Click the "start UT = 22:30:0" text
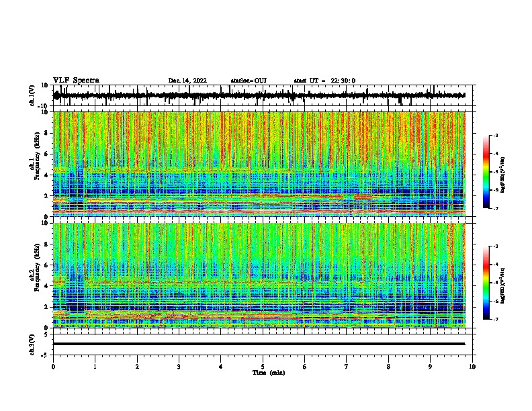The image size is (532, 411). pyautogui.click(x=324, y=81)
